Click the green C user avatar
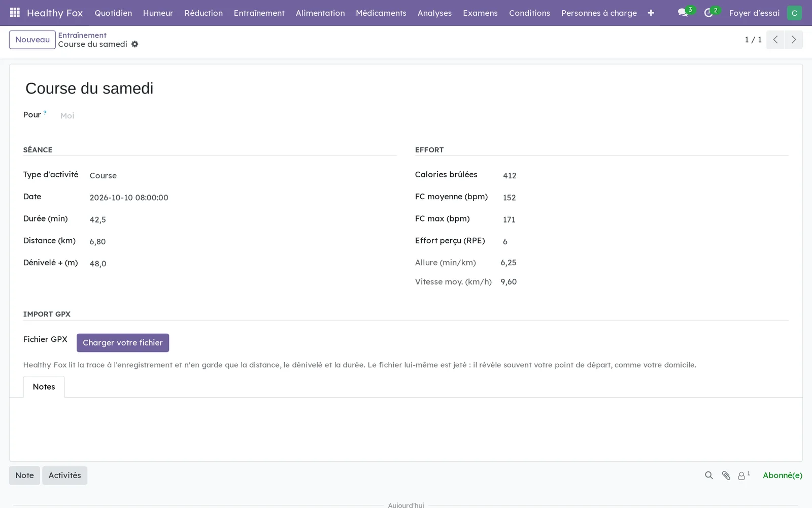812x508 pixels. pos(794,13)
